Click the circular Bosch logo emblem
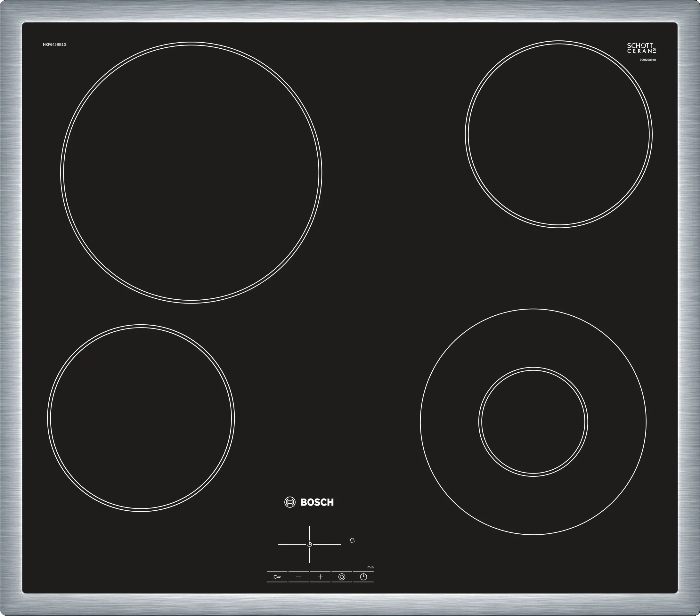The image size is (700, 616). tap(290, 502)
